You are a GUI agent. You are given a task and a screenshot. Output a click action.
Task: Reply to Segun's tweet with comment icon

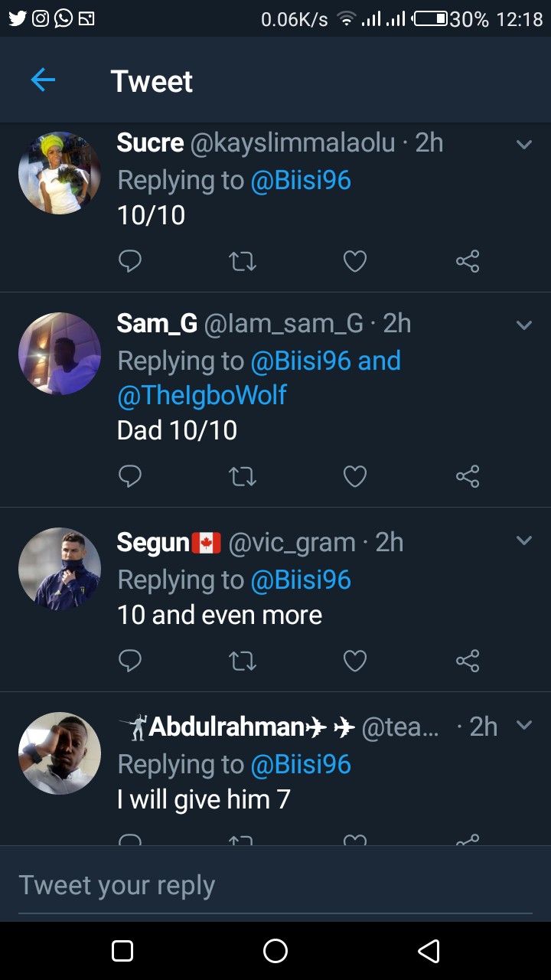pyautogui.click(x=130, y=660)
